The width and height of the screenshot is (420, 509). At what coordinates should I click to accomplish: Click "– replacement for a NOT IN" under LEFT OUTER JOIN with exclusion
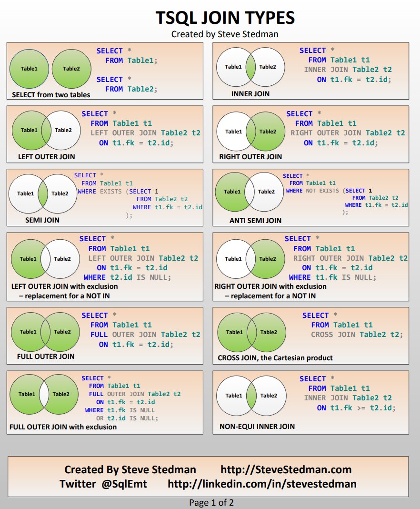click(64, 296)
